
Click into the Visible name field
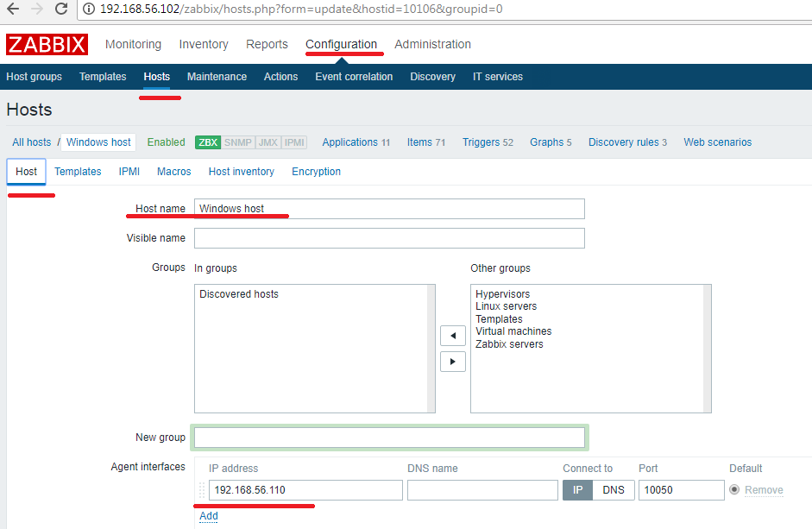389,238
